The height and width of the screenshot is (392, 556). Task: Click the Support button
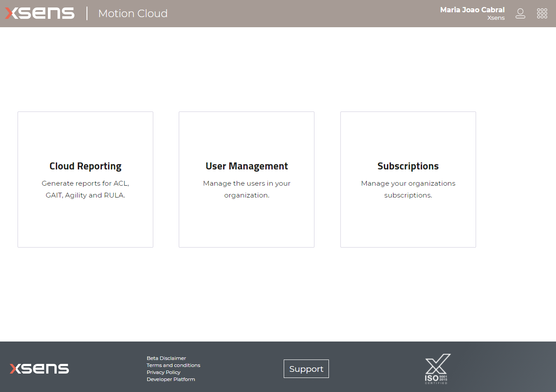pos(306,369)
